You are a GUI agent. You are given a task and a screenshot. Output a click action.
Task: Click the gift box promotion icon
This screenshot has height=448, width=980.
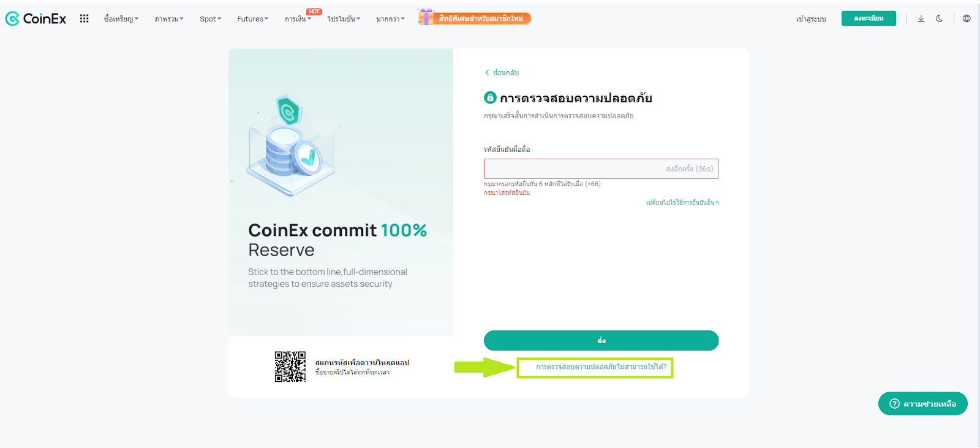pyautogui.click(x=426, y=17)
